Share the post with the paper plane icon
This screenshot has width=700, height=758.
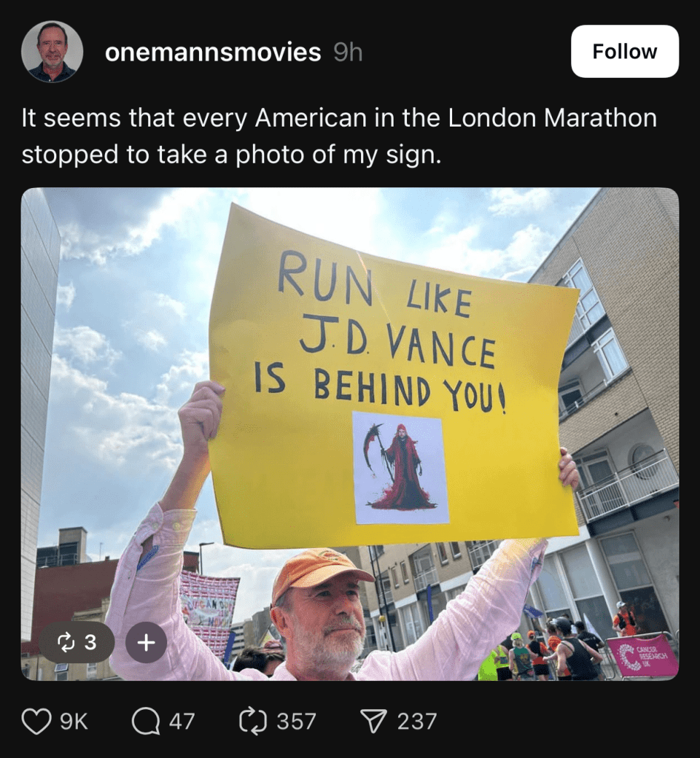(x=374, y=721)
